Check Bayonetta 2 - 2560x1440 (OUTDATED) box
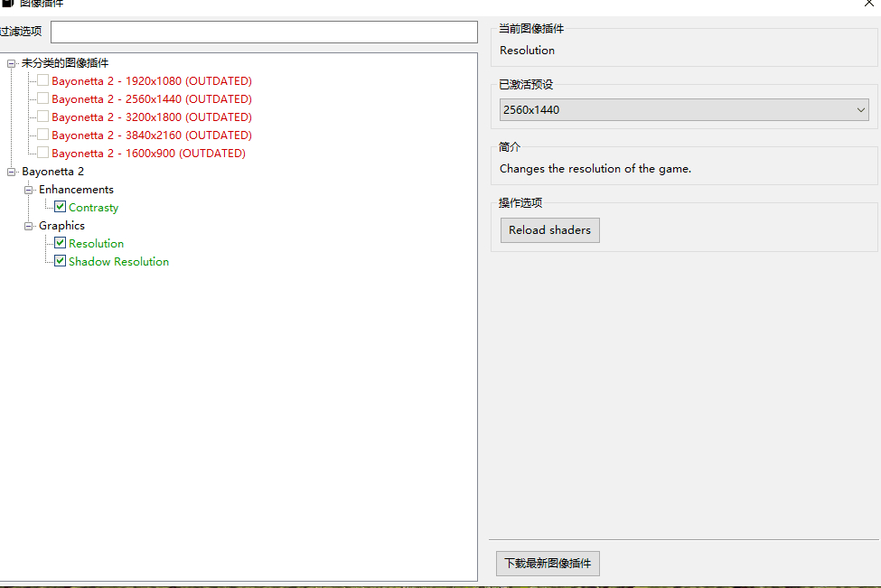Screen dimensions: 881x588 (x=42, y=98)
